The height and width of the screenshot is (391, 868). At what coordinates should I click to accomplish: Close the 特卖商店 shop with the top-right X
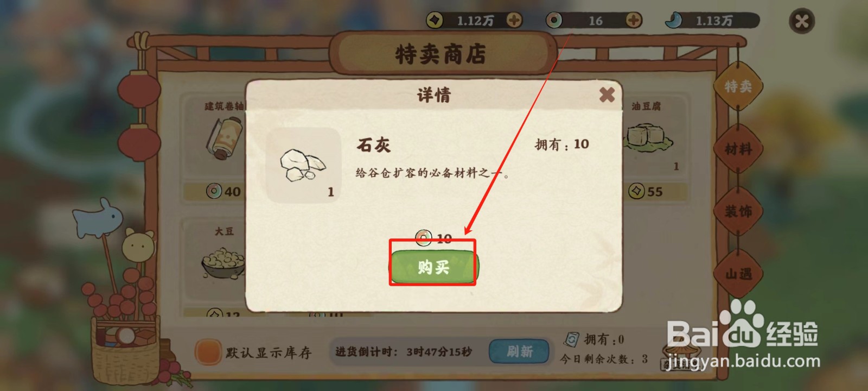coord(802,22)
